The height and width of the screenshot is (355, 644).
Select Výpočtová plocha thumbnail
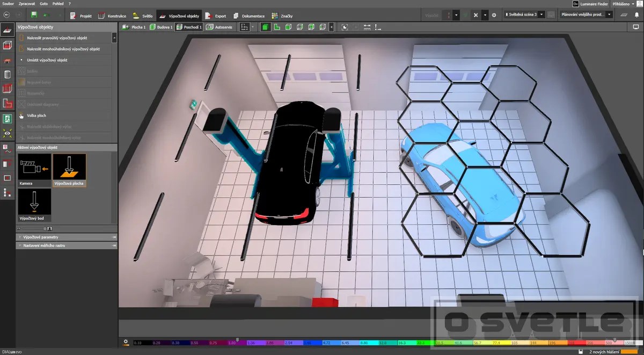click(69, 170)
